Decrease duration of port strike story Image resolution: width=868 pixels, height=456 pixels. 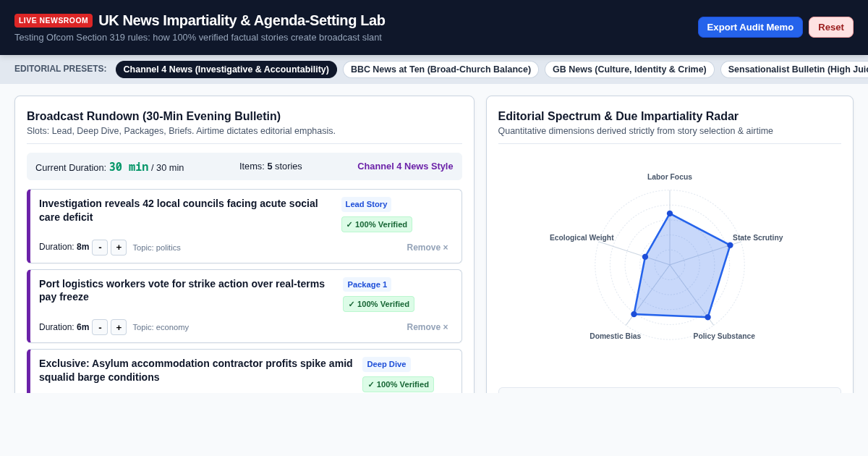tap(100, 327)
